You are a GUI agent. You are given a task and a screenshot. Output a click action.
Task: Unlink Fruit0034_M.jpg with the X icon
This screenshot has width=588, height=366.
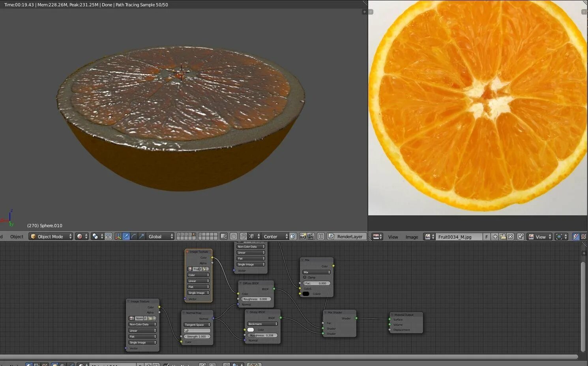pyautogui.click(x=510, y=237)
